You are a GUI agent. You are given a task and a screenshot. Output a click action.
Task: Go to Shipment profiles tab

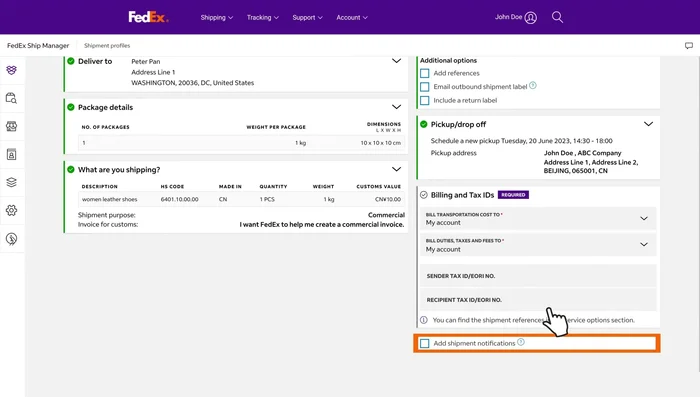pyautogui.click(x=107, y=46)
